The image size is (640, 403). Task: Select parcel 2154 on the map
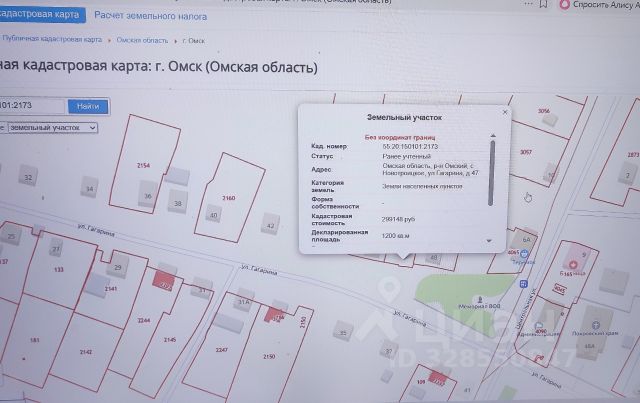click(x=143, y=165)
